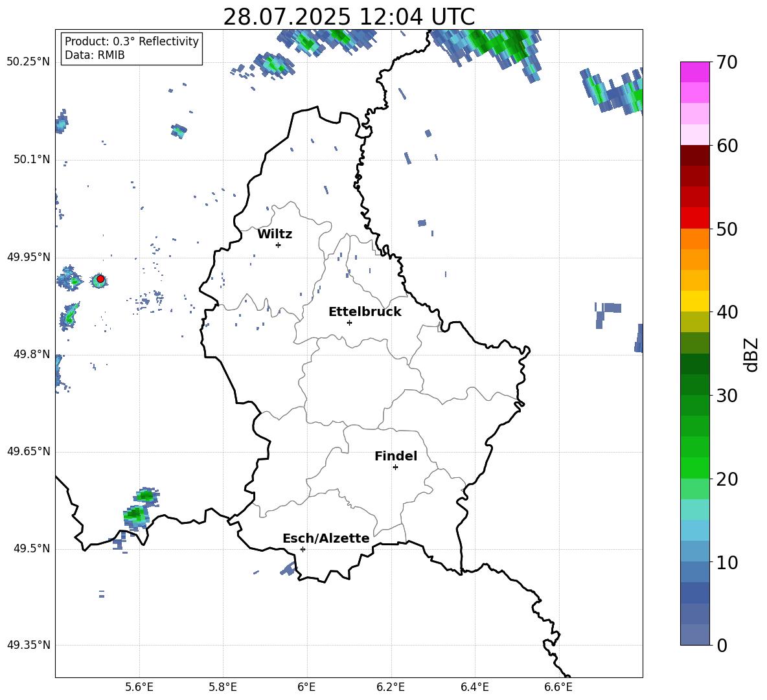The image size is (767, 700).
Task: Click the Wiltz station cross marker
Action: (279, 245)
